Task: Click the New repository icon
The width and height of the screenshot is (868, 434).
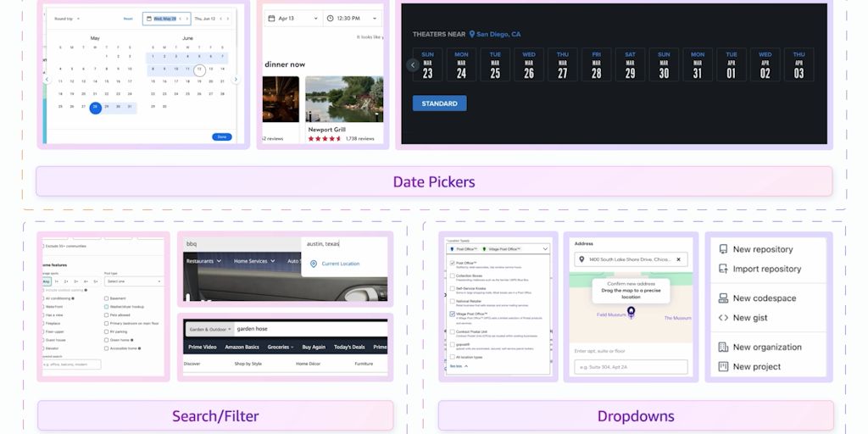Action: [x=723, y=249]
